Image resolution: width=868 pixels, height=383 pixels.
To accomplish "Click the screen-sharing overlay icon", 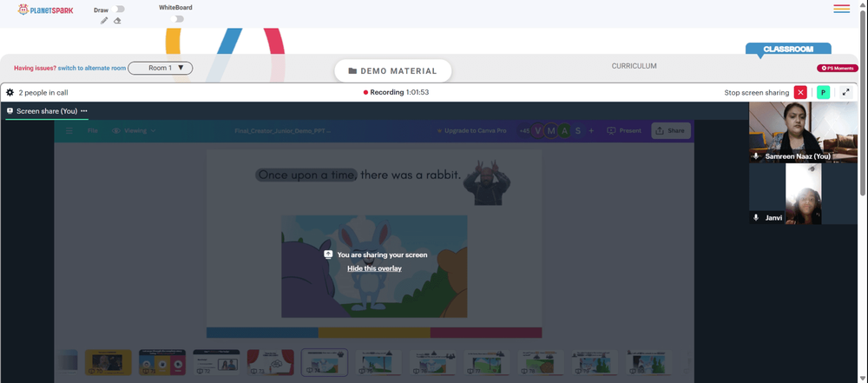I will [x=328, y=254].
